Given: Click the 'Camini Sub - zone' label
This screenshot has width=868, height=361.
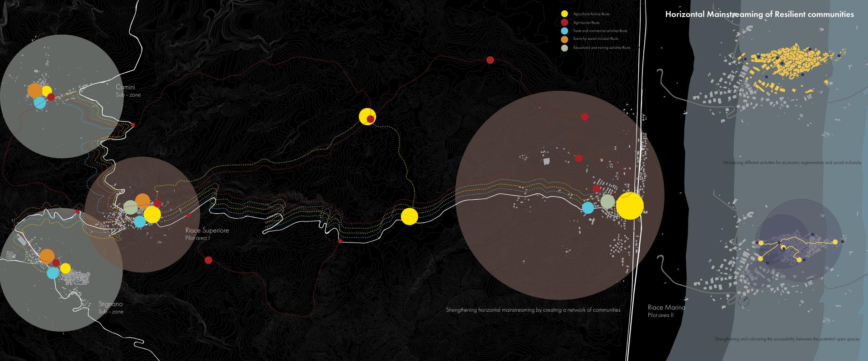Looking at the screenshot, I should coord(128,90).
